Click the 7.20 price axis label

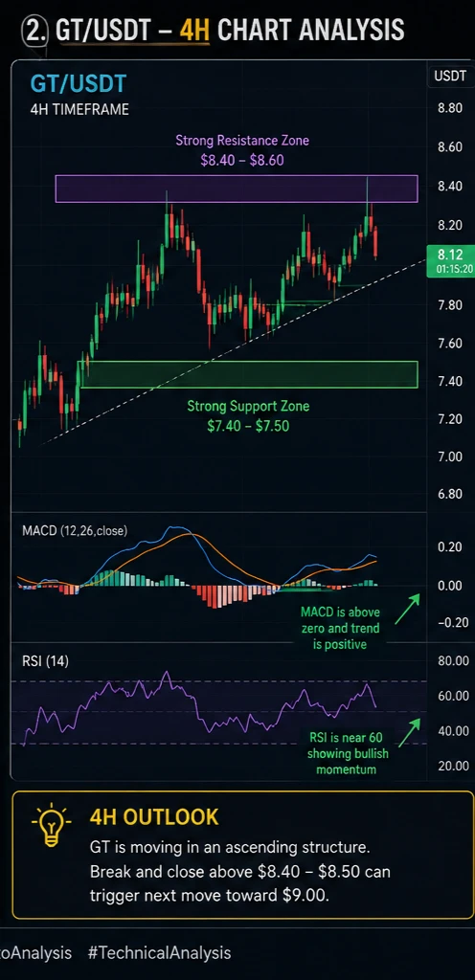click(x=450, y=419)
